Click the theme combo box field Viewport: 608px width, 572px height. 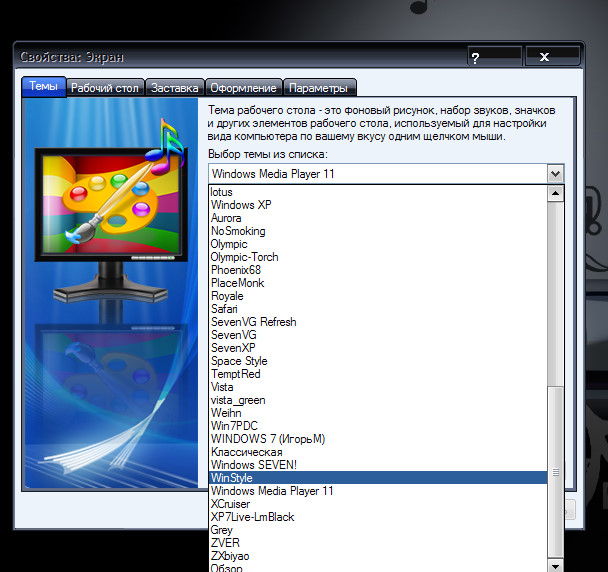pos(378,174)
